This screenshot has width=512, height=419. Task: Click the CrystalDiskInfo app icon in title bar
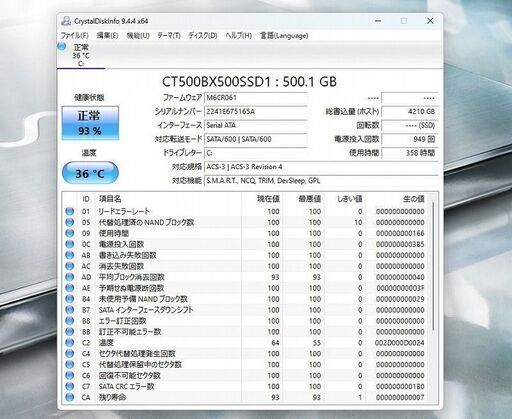point(66,21)
